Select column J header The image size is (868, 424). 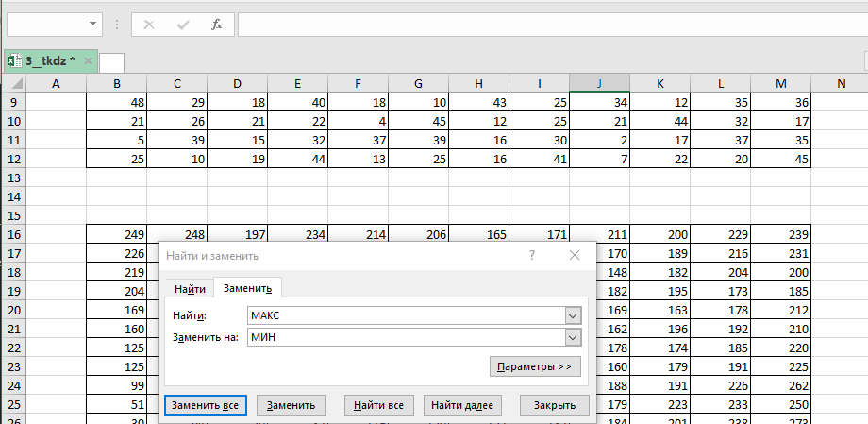[599, 84]
